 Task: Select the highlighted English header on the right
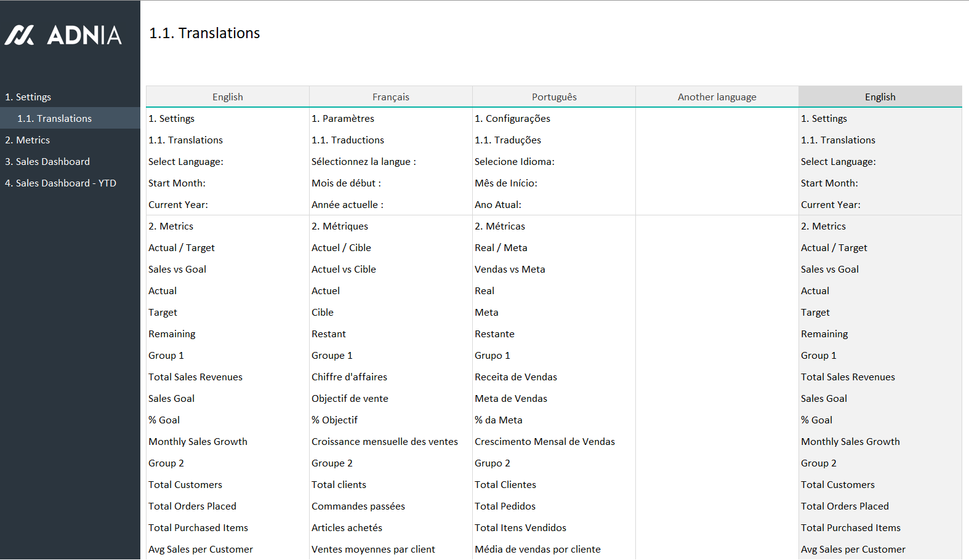point(880,97)
